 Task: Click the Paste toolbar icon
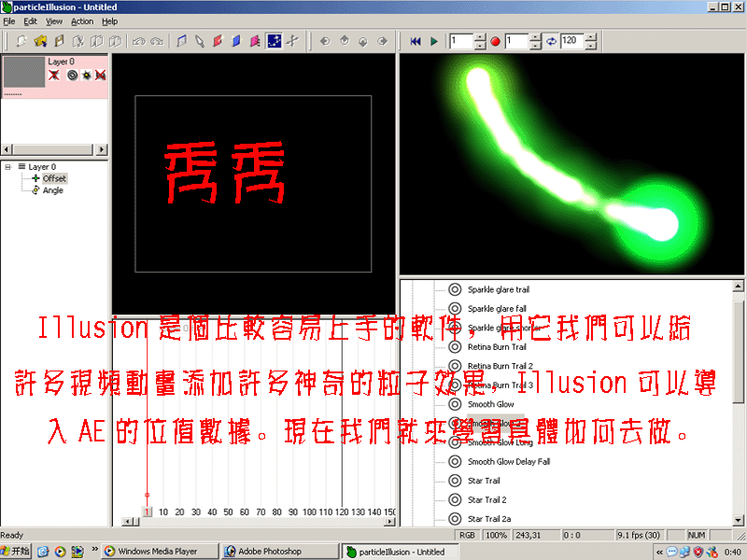115,41
